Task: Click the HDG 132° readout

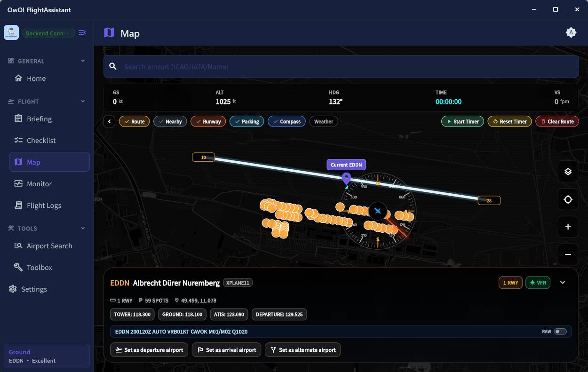Action: coord(335,98)
